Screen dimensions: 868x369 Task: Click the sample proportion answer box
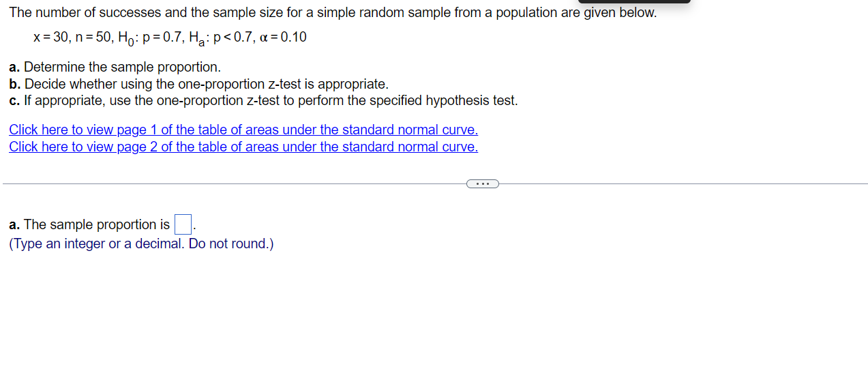coord(183,224)
